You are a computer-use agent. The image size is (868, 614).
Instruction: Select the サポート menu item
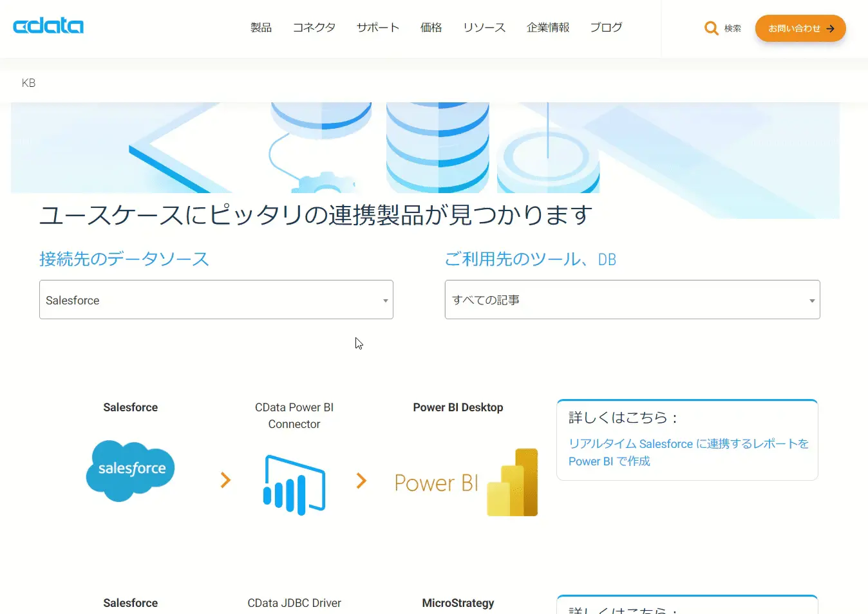click(x=377, y=28)
